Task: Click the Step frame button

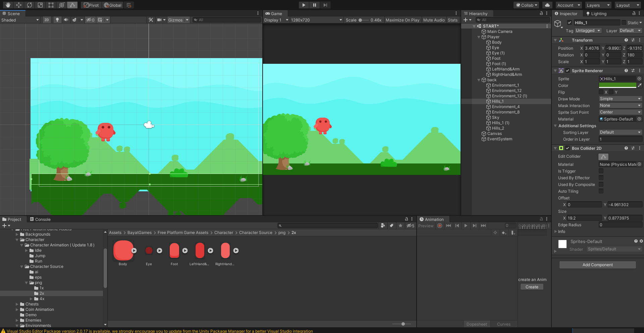Action: (x=325, y=5)
